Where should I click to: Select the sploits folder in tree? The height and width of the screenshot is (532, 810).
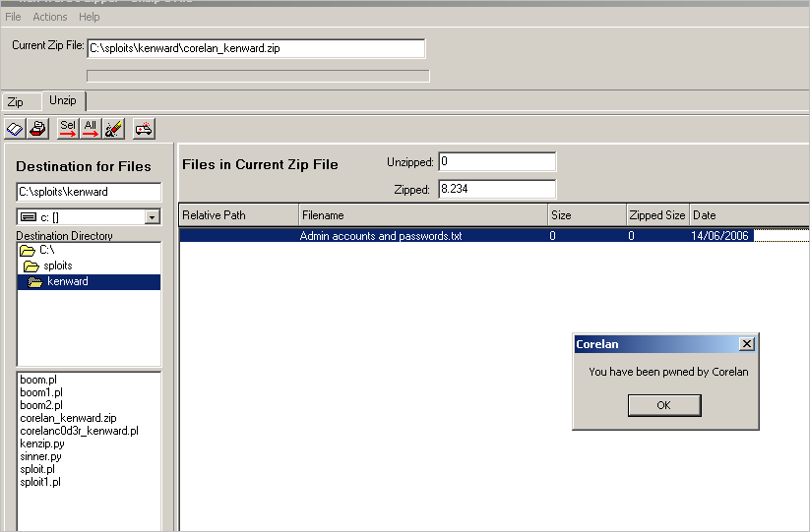(57, 266)
